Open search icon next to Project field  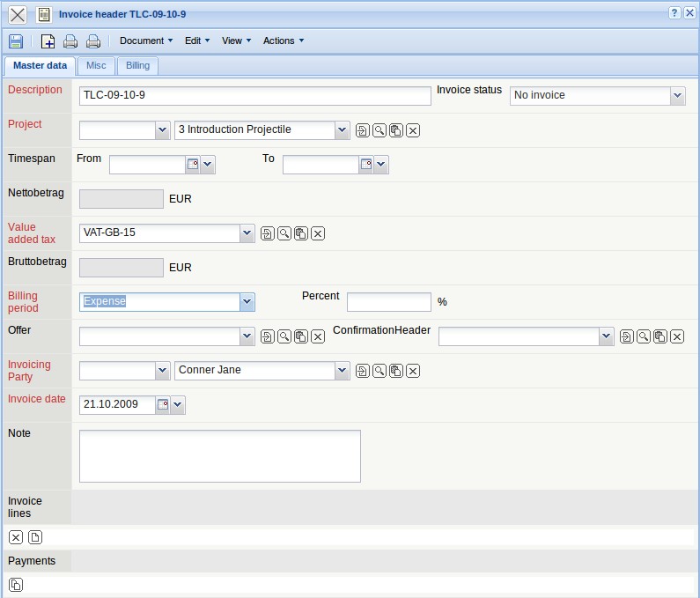point(379,130)
